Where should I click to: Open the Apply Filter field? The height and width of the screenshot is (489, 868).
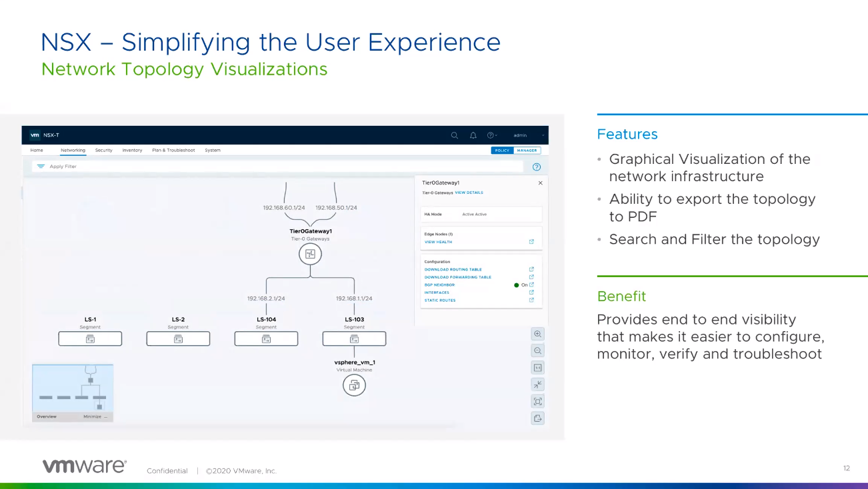click(x=63, y=167)
